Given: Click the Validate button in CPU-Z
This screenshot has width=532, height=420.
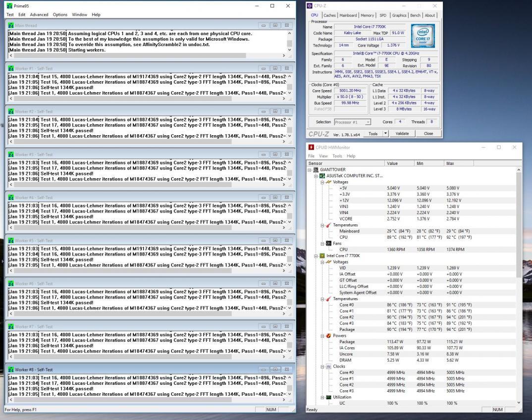Looking at the screenshot, I should pos(402,134).
